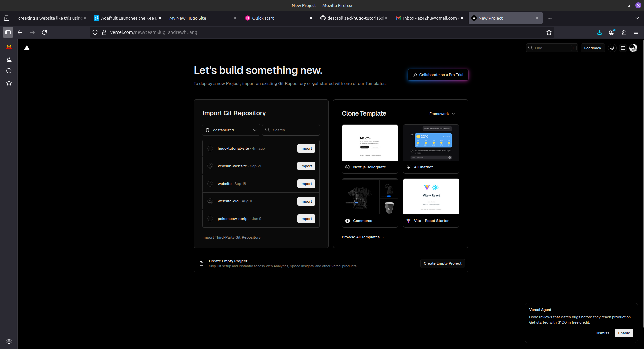Open history in the sidebar
Image resolution: width=644 pixels, height=349 pixels.
[9, 71]
